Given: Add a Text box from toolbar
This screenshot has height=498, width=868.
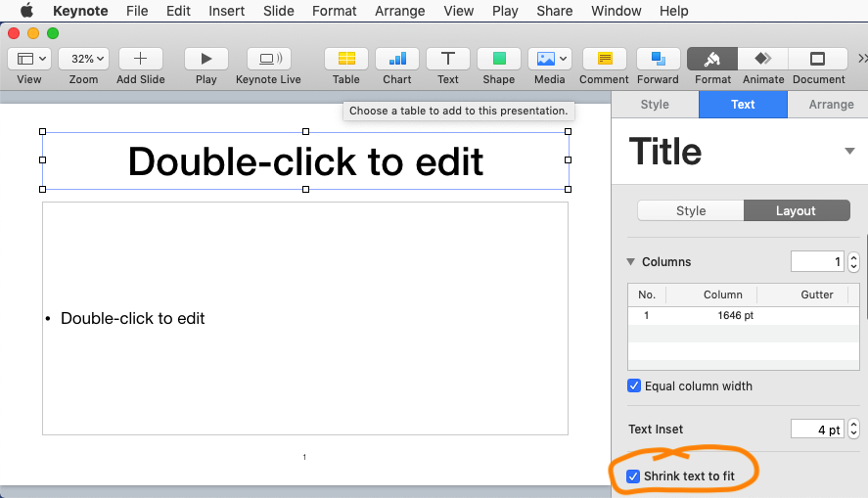Looking at the screenshot, I should coord(448,59).
